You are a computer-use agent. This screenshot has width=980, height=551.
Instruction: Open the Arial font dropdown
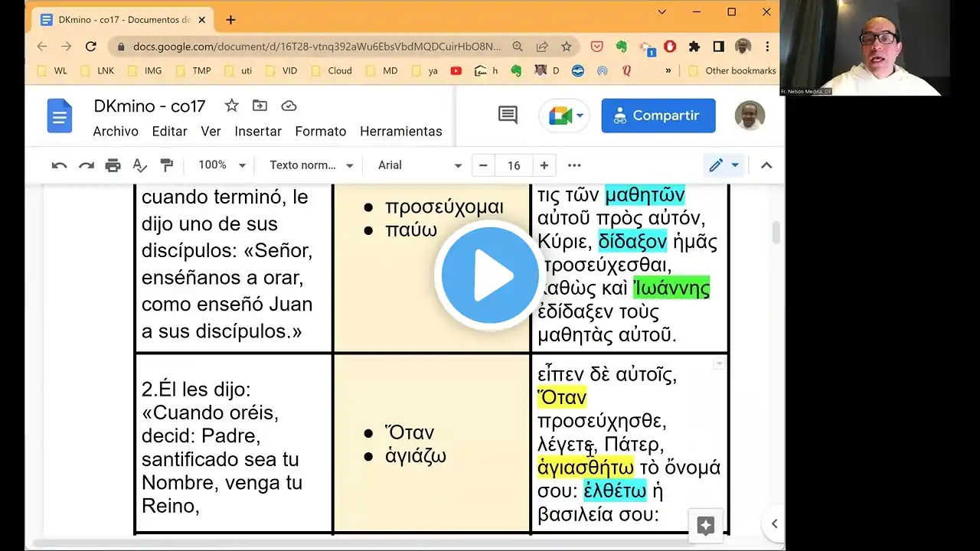[420, 165]
